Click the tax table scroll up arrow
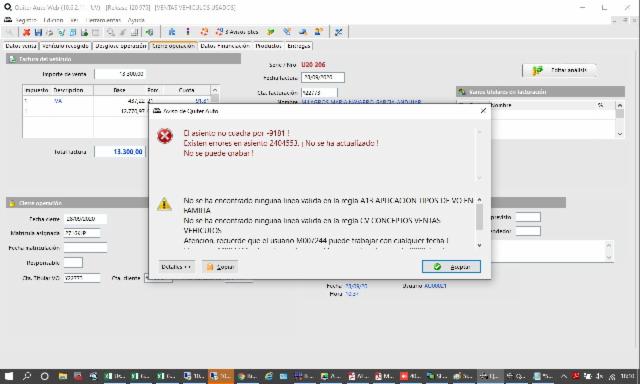Viewport: 640px width, 384px height. tap(215, 90)
